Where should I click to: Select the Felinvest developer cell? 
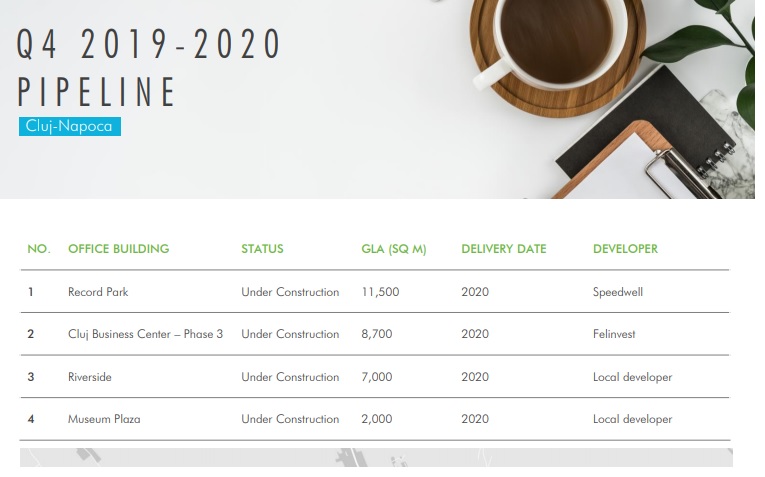click(614, 334)
